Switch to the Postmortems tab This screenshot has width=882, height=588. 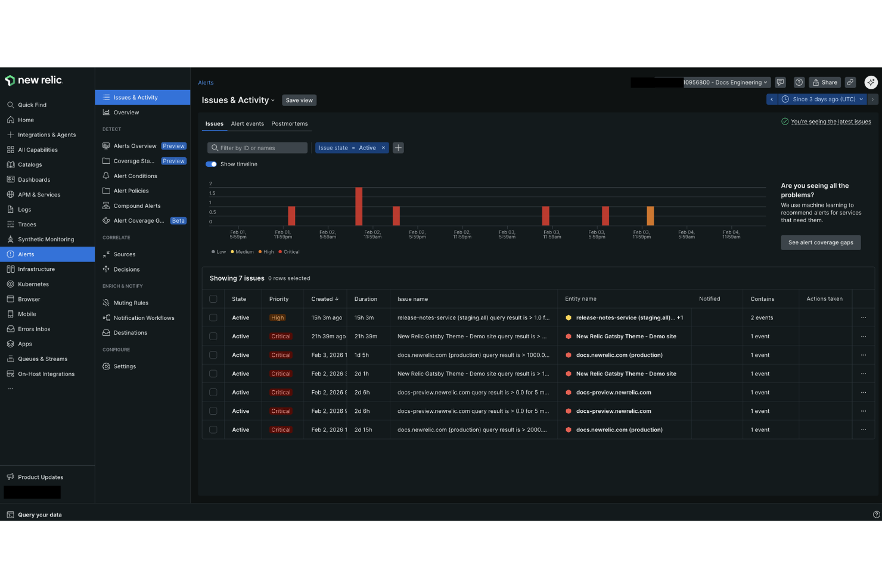tap(290, 123)
